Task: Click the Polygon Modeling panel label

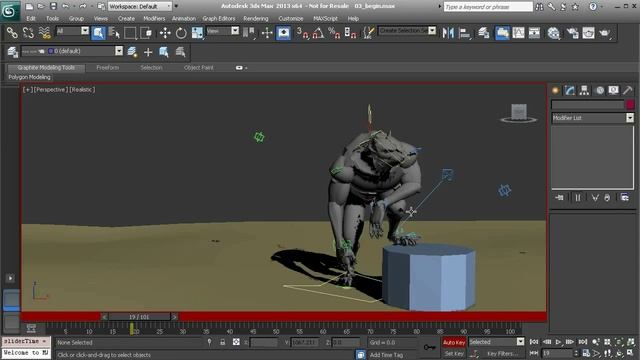Action: coord(29,77)
